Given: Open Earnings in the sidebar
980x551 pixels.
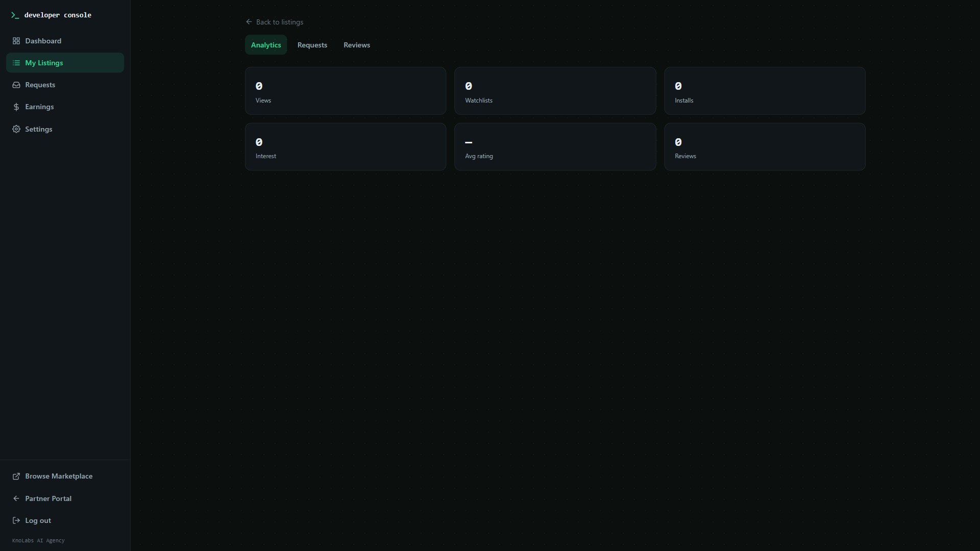Looking at the screenshot, I should 65,107.
